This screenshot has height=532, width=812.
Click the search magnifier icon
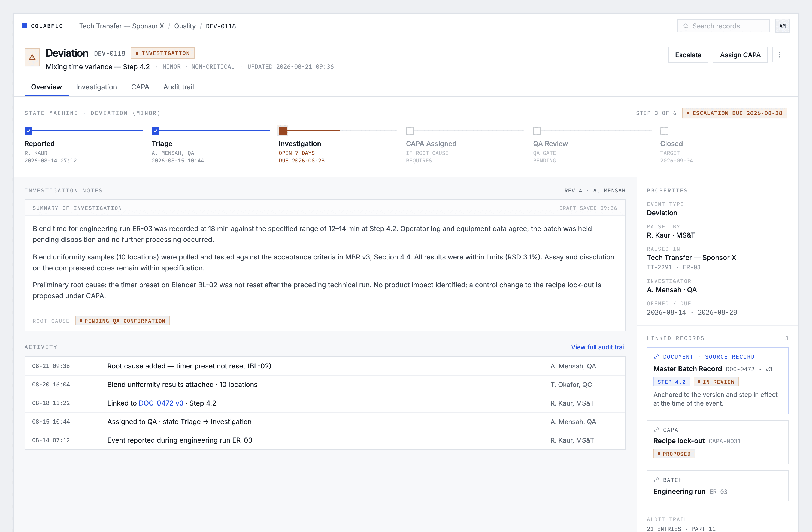click(x=686, y=26)
